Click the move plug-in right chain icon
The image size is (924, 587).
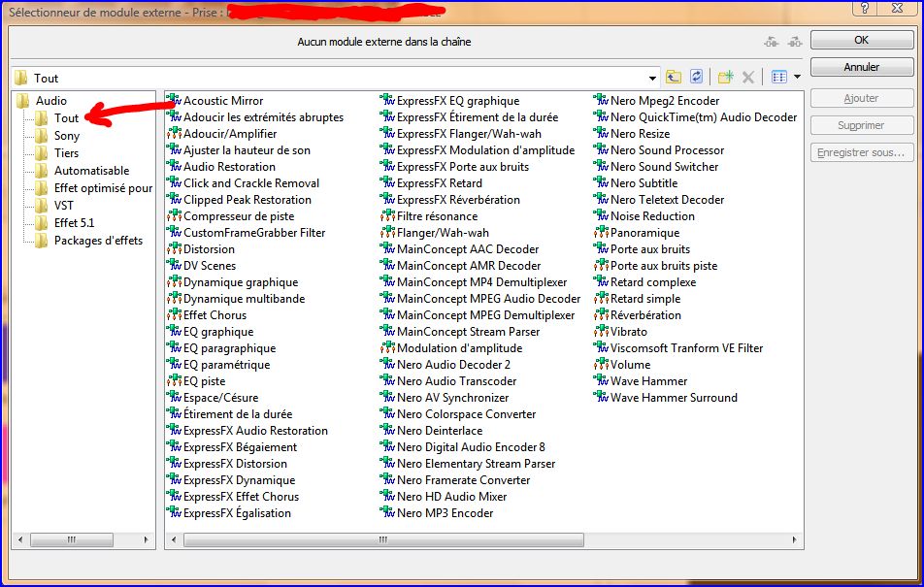(796, 42)
